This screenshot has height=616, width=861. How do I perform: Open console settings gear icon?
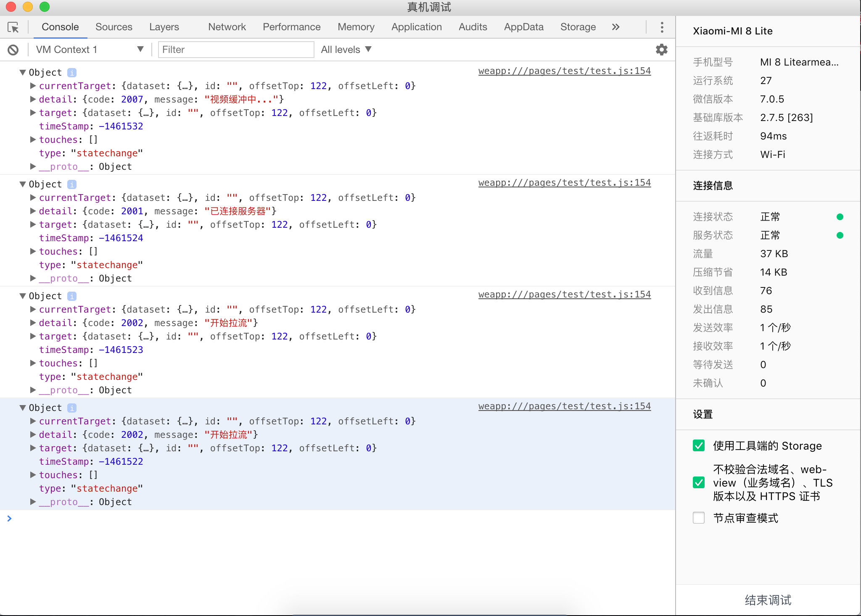click(x=661, y=50)
